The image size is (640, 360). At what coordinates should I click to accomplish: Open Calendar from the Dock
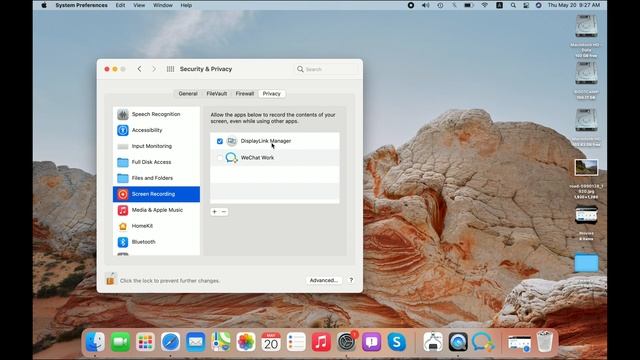pos(271,341)
